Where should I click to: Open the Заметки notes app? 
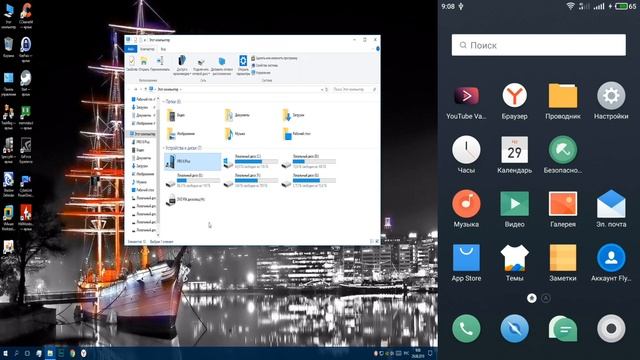pos(563,258)
